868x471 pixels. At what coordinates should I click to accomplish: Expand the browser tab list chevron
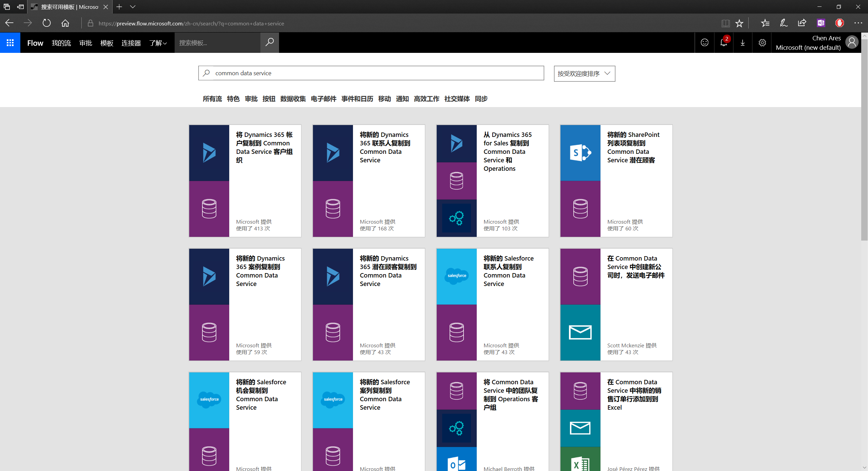point(133,7)
